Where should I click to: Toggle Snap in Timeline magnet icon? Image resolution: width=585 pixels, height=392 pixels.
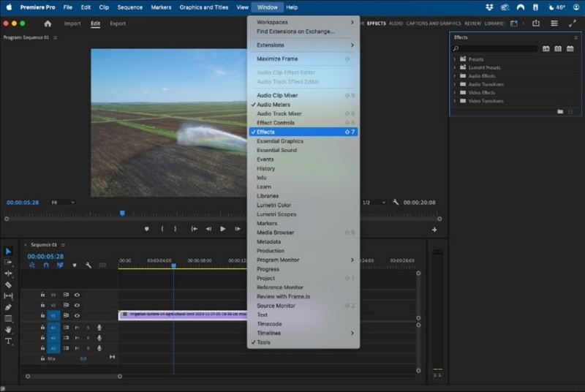click(x=46, y=265)
